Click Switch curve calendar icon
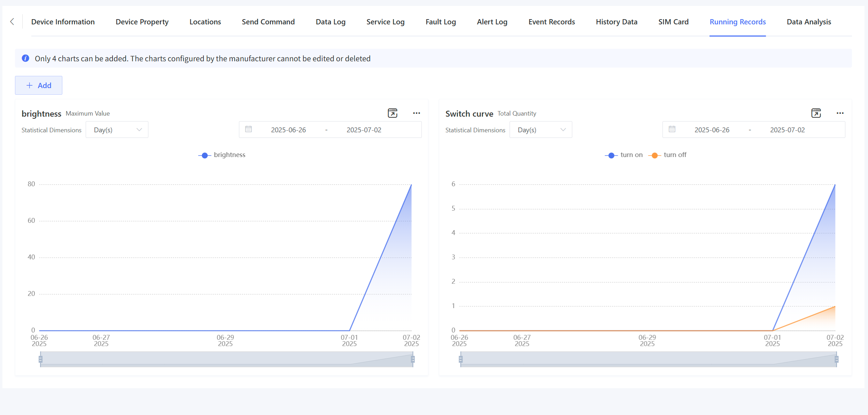868x415 pixels. pyautogui.click(x=672, y=129)
